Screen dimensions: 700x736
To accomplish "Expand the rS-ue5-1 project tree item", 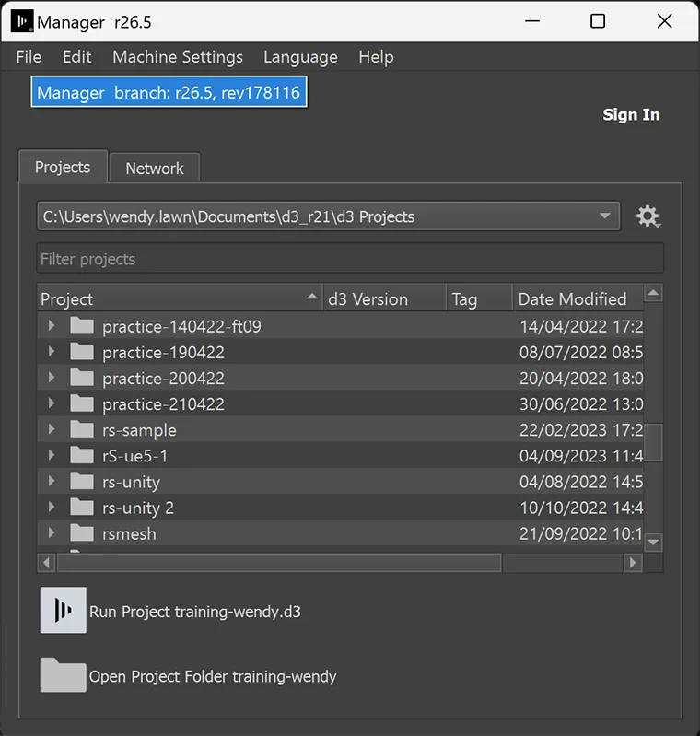I will click(x=52, y=455).
